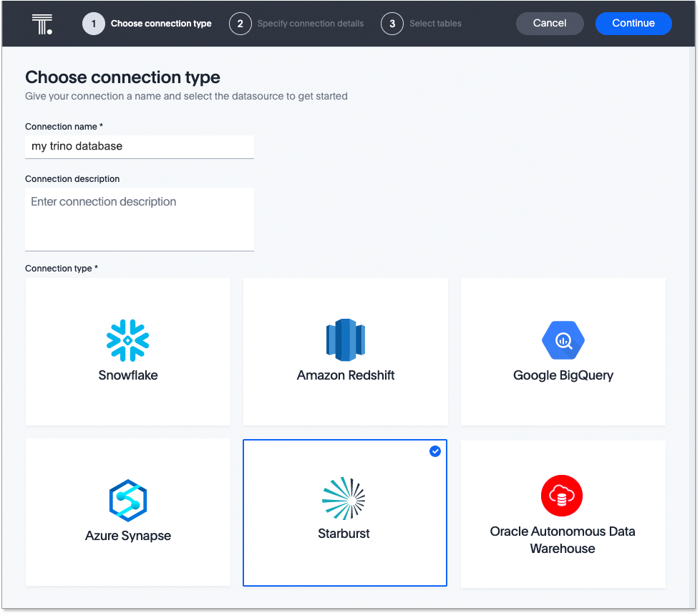Click the ThoughtSpot logo icon
Screen dimensions: 700x616
coord(42,24)
